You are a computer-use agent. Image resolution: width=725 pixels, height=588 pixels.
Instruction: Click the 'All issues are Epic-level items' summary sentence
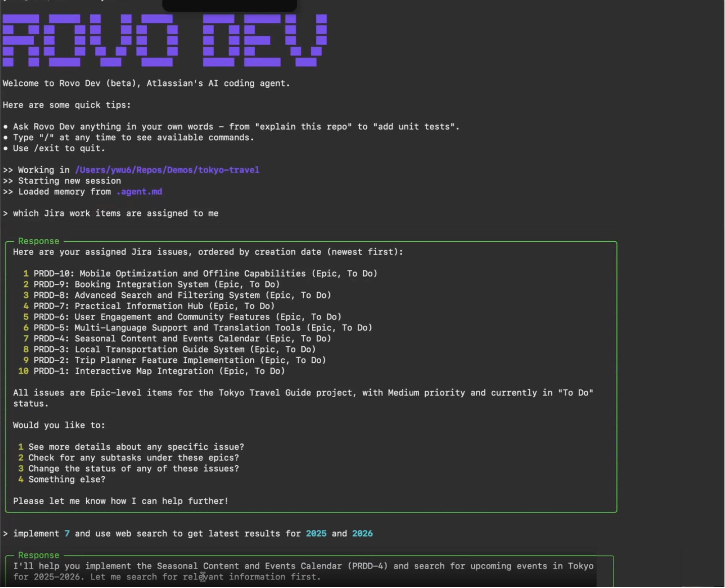303,398
